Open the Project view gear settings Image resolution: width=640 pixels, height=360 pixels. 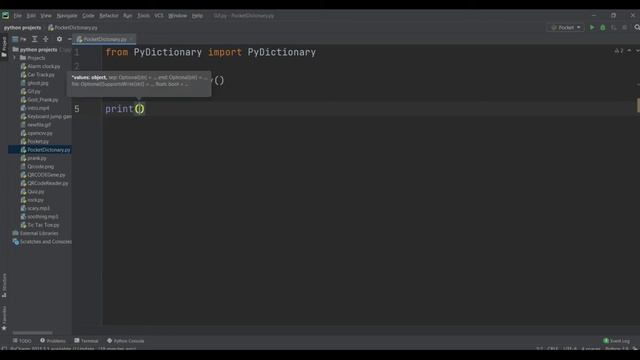[59, 39]
